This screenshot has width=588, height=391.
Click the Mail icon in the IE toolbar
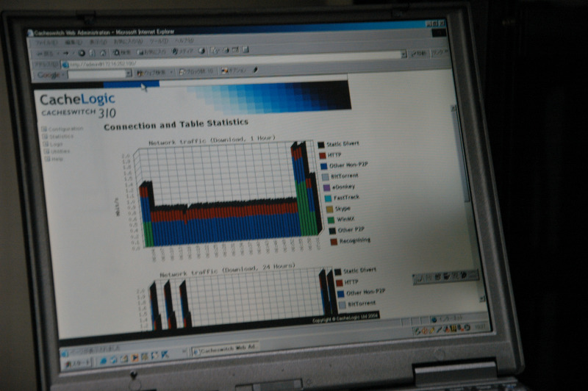[215, 50]
